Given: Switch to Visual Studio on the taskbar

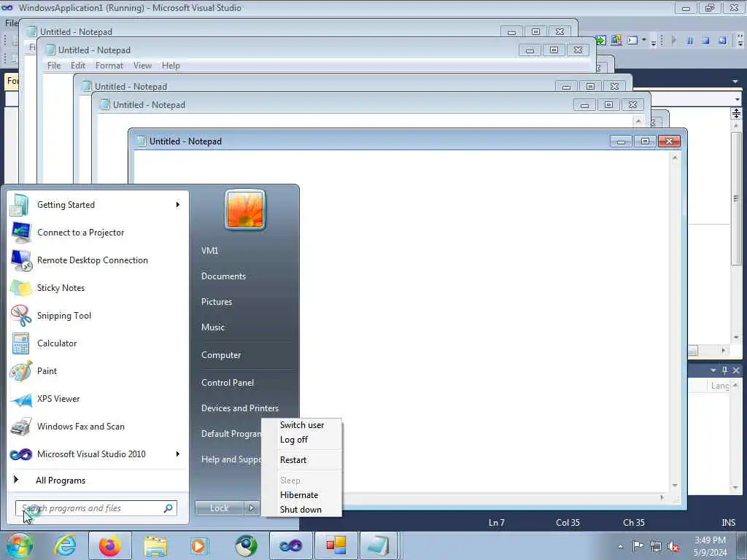Looking at the screenshot, I should coord(290,545).
